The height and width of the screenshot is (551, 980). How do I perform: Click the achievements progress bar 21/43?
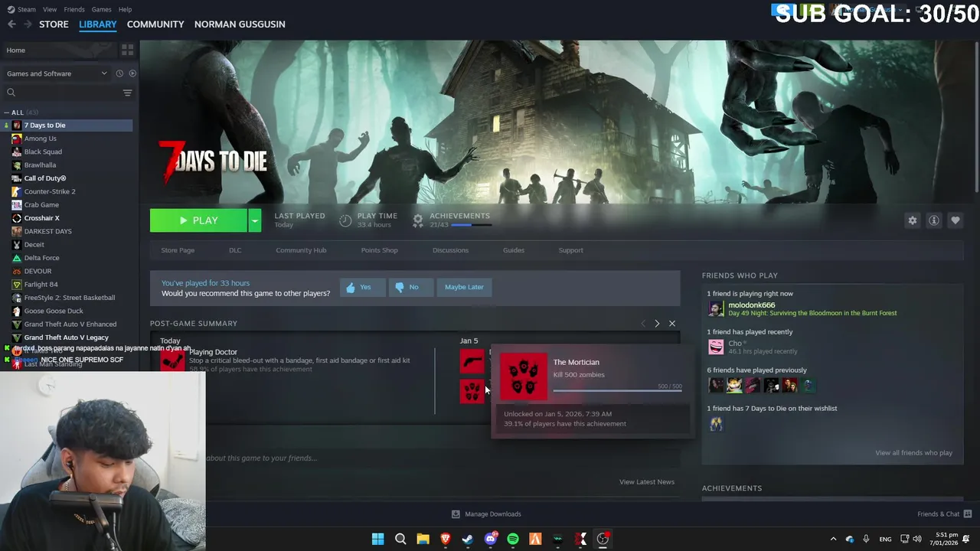point(471,226)
